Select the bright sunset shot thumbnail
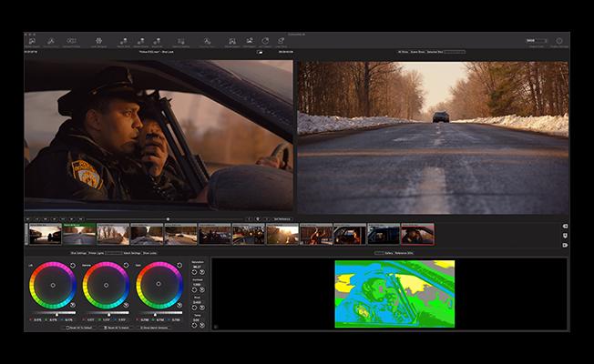Screen dimensions: 594x364 click(282, 234)
